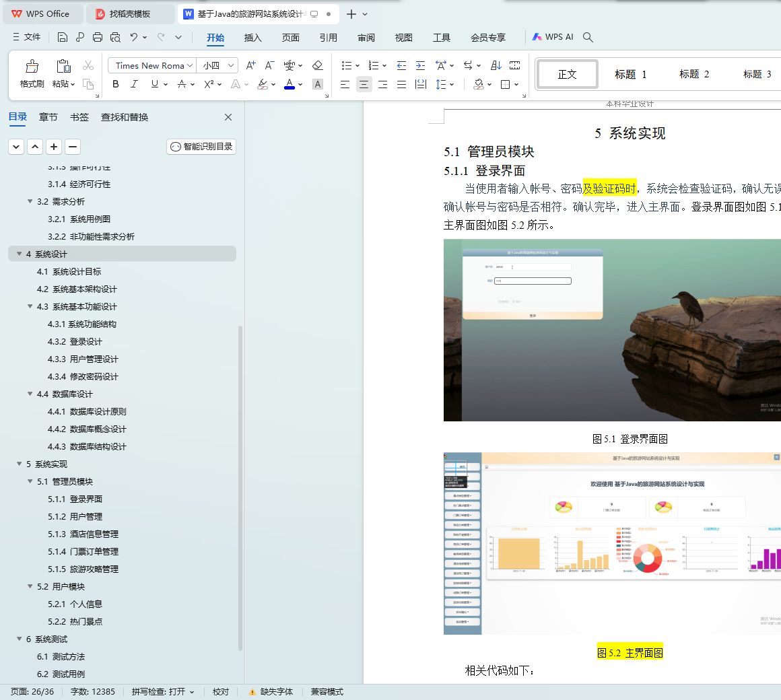The height and width of the screenshot is (700, 781).
Task: Open the 页面 ribbon tab
Action: pyautogui.click(x=290, y=37)
